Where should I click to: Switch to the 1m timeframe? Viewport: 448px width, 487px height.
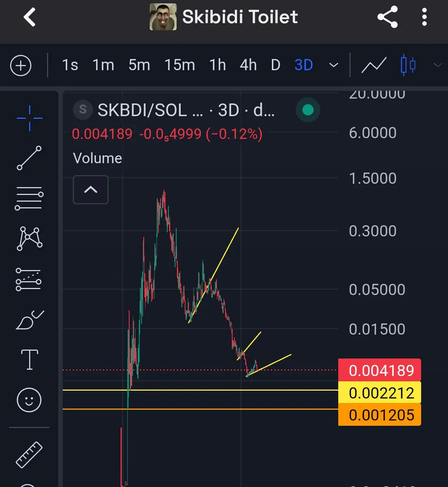tap(103, 65)
